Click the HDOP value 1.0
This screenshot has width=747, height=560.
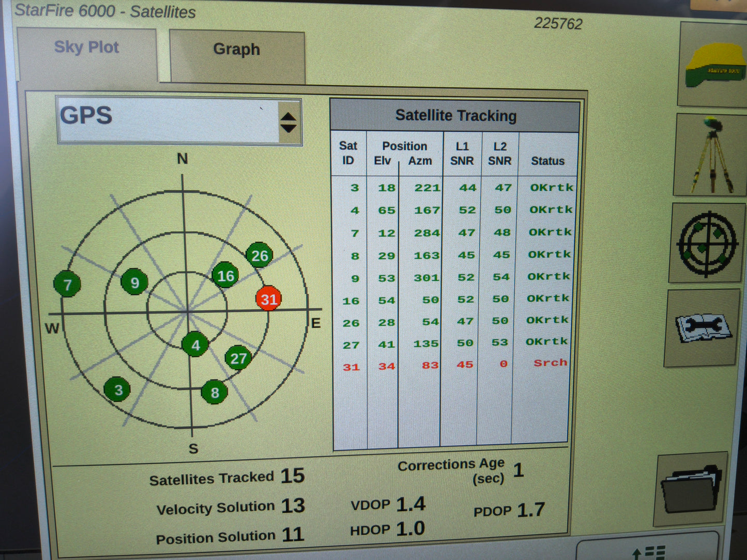(410, 528)
